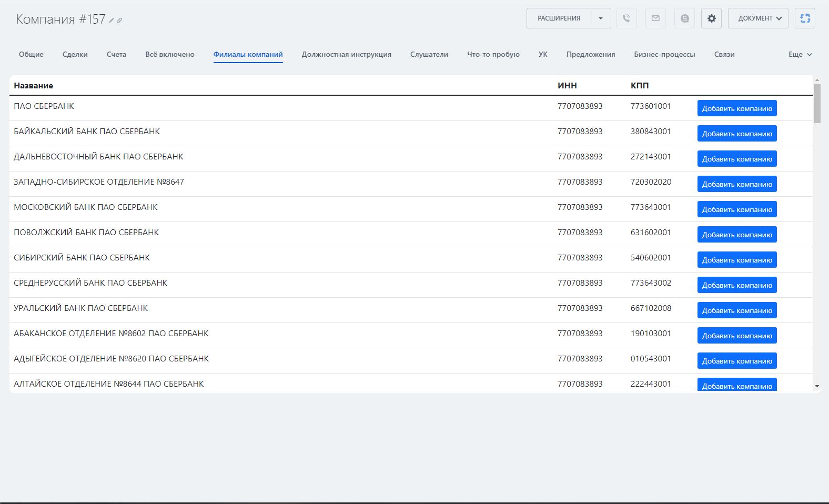
Task: Add company for УРАЛЬСКИЙ БАНК row
Action: 736,310
